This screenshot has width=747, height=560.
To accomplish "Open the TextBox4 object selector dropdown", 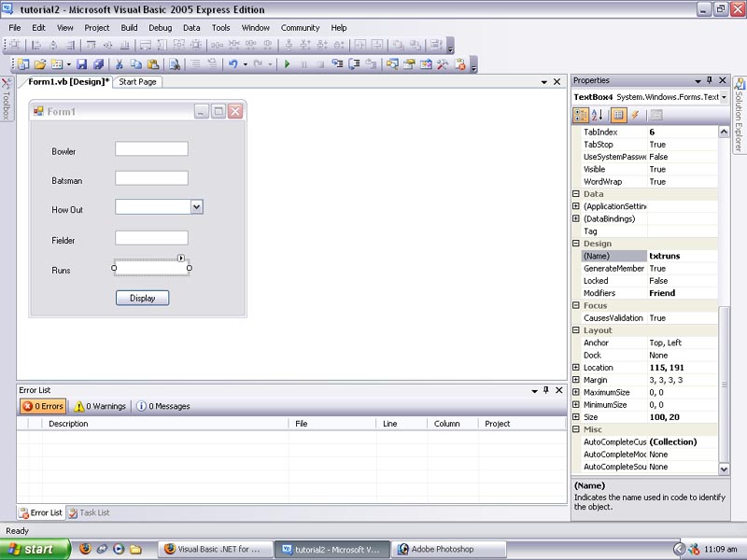I will click(724, 97).
